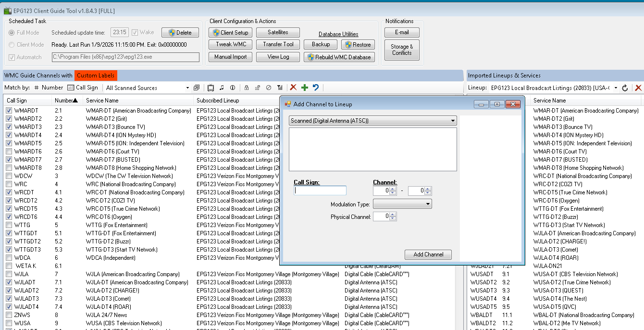644x330 pixels.
Task: Click the Add Channel to Lineup title icon
Action: pos(288,104)
